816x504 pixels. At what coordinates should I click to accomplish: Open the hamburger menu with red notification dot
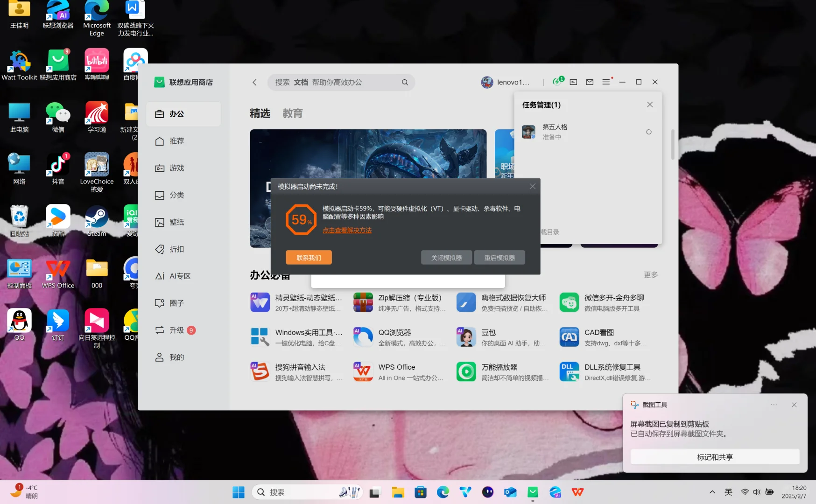click(x=606, y=82)
